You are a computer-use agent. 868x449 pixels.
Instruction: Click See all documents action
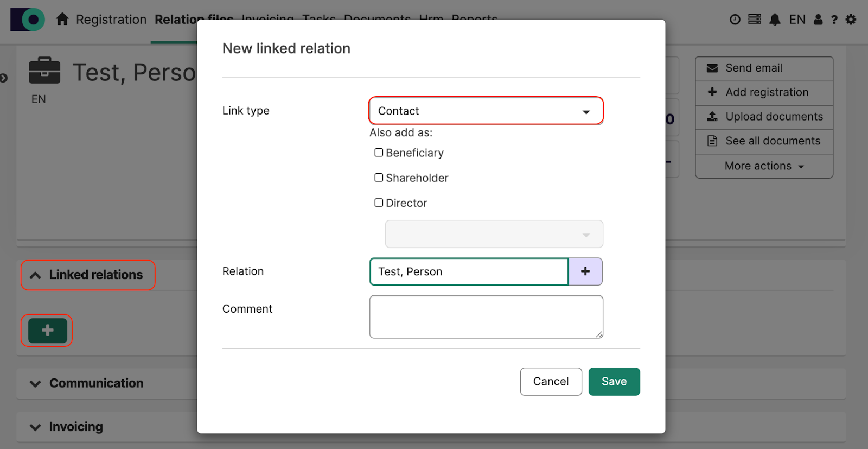point(764,141)
